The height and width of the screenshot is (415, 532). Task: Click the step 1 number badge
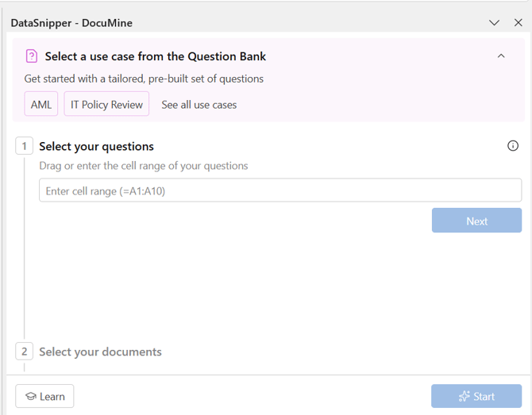pos(24,146)
